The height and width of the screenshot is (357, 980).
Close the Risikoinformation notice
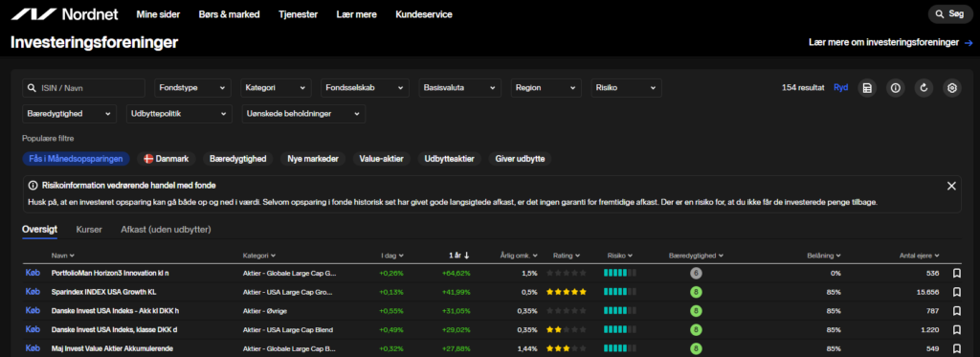(951, 186)
